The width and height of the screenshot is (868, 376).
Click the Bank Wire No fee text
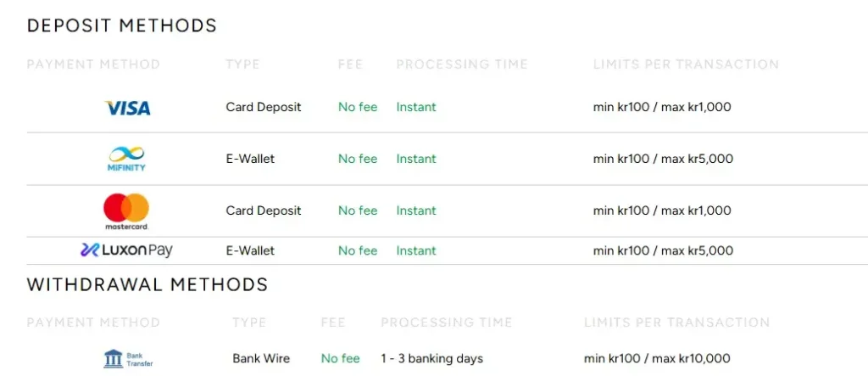[341, 358]
